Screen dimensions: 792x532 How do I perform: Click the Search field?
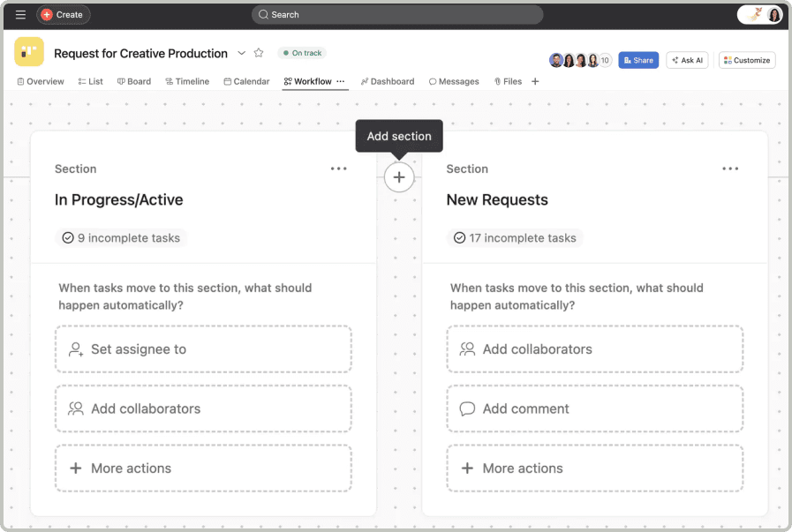click(397, 15)
